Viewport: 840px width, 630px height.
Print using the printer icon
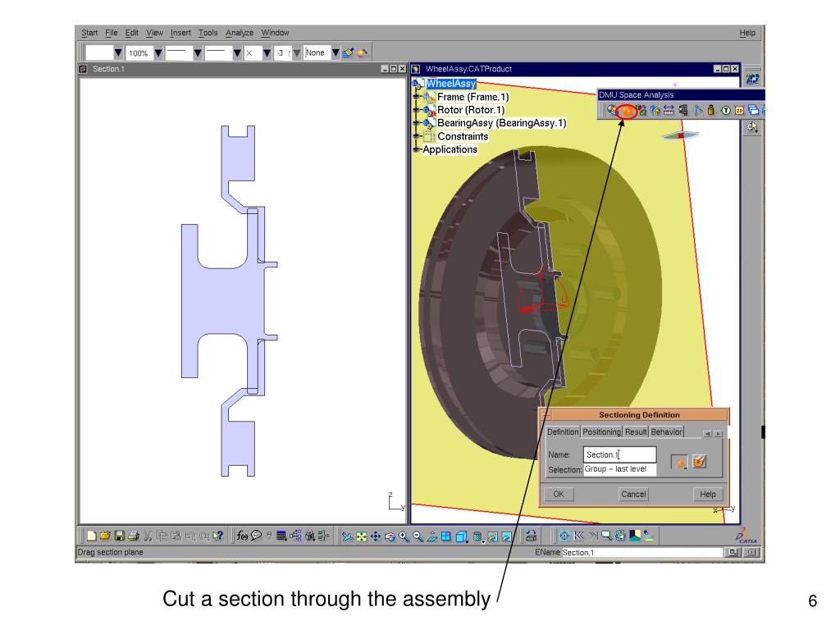tap(134, 536)
